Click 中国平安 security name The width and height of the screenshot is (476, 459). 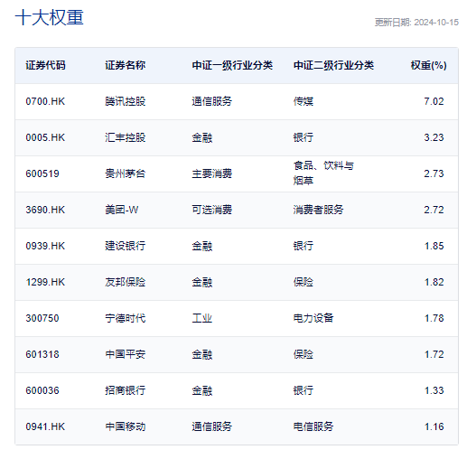pos(125,354)
